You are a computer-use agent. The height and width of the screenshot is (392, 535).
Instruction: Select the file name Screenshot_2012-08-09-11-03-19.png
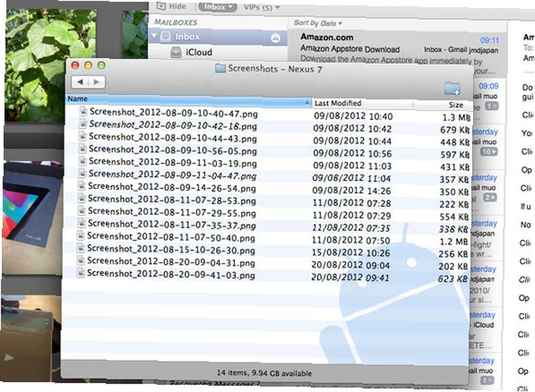(173, 163)
